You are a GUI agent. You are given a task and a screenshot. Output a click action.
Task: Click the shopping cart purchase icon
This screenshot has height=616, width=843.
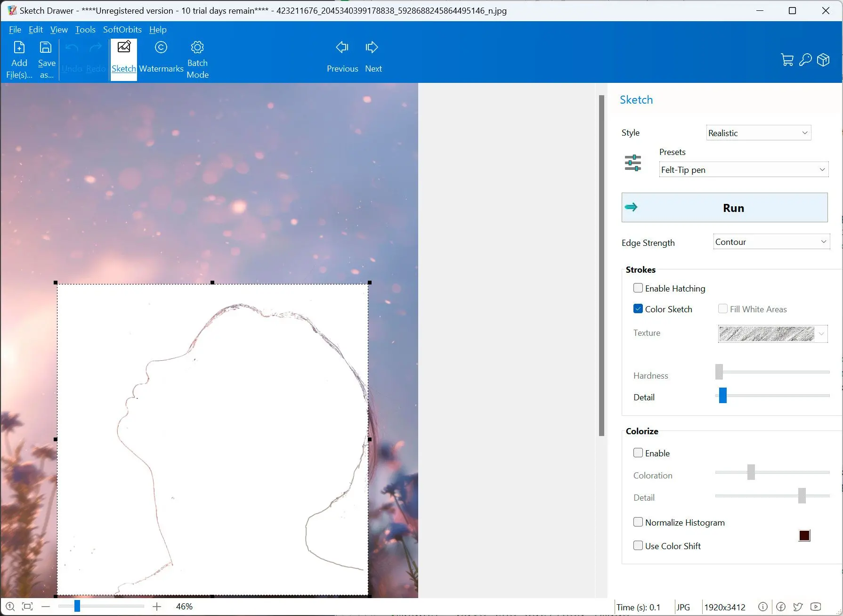[787, 60]
